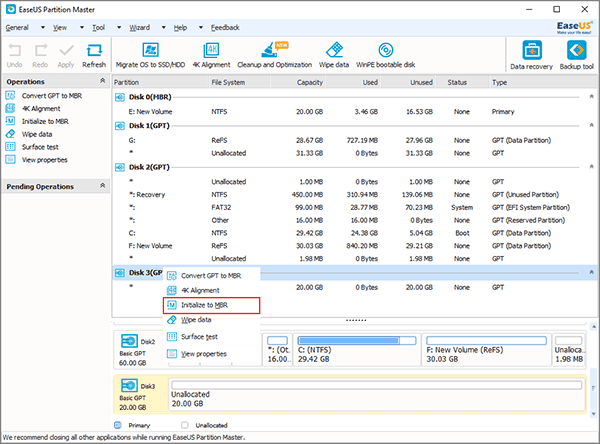Choose 4K Alignment in context menu
600x444 pixels.
(212, 290)
